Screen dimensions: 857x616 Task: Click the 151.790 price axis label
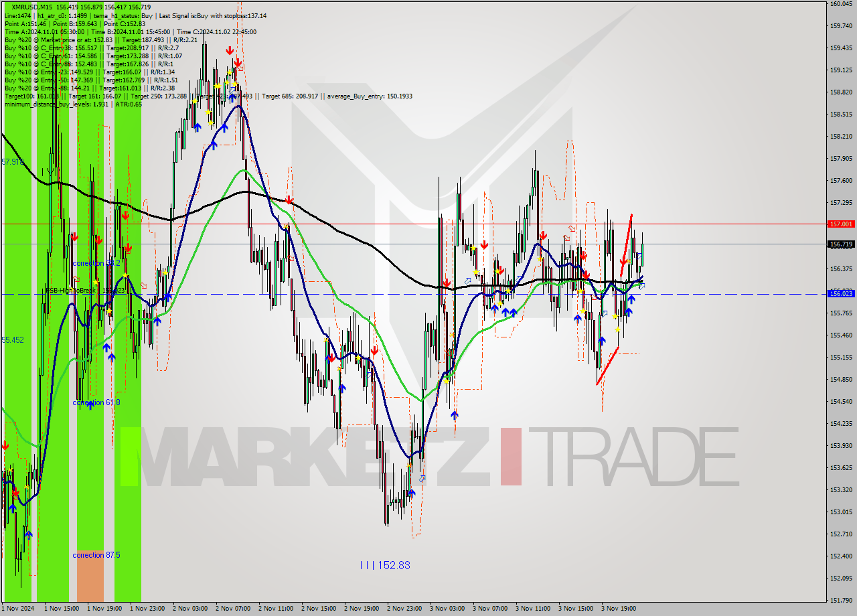(x=840, y=601)
